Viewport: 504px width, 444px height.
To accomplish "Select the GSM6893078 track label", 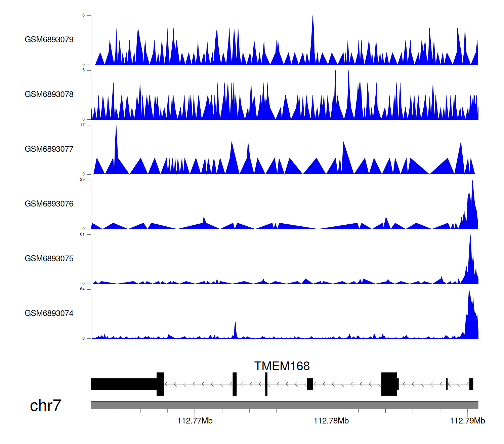I will pyautogui.click(x=49, y=95).
